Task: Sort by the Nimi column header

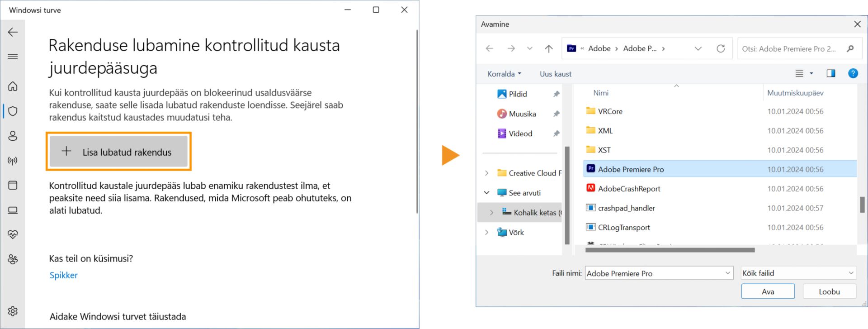Action: 601,93
